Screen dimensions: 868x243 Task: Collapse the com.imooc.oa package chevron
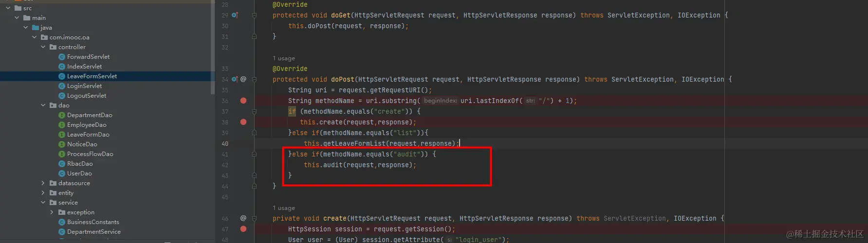[35, 37]
